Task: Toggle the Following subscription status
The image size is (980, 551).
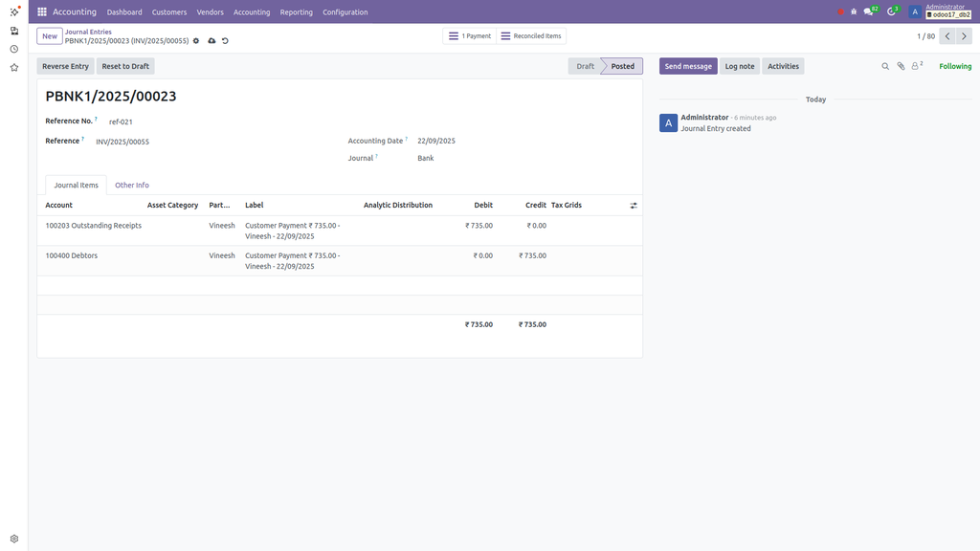Action: pos(954,66)
